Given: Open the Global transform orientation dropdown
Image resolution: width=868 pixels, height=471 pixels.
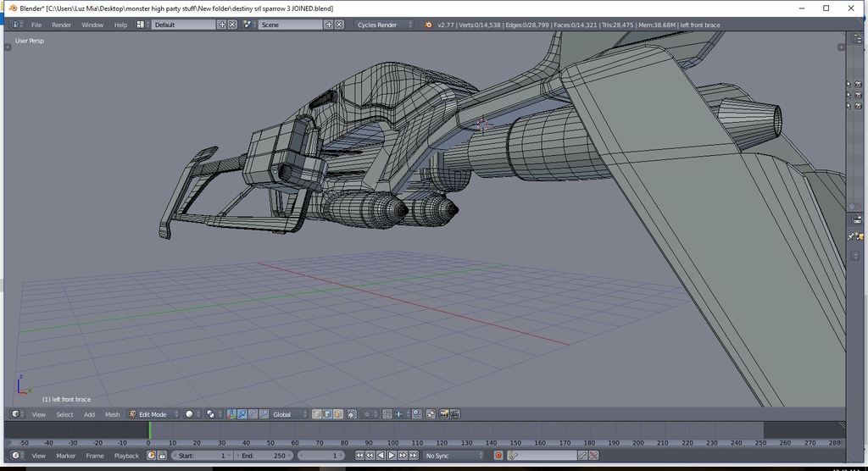Looking at the screenshot, I should 289,414.
